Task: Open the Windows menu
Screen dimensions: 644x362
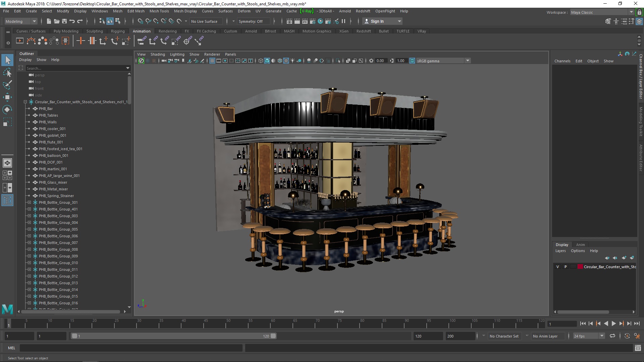Action: [x=100, y=11]
